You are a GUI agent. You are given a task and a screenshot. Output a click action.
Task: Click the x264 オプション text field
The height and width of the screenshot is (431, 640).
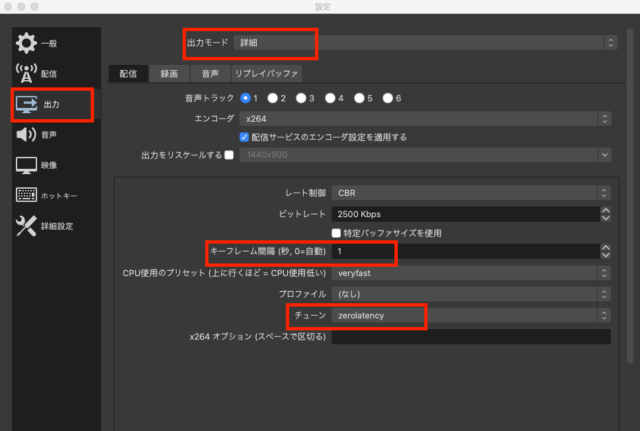coord(471,336)
